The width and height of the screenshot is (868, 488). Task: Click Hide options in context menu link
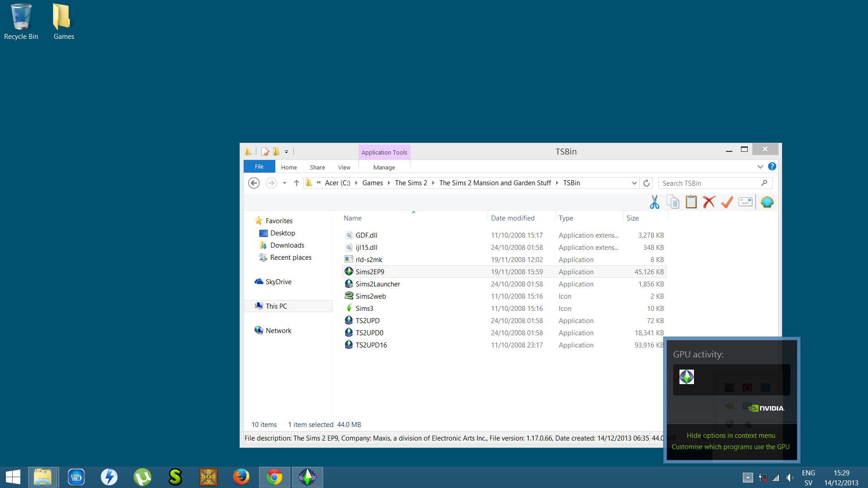[731, 436]
